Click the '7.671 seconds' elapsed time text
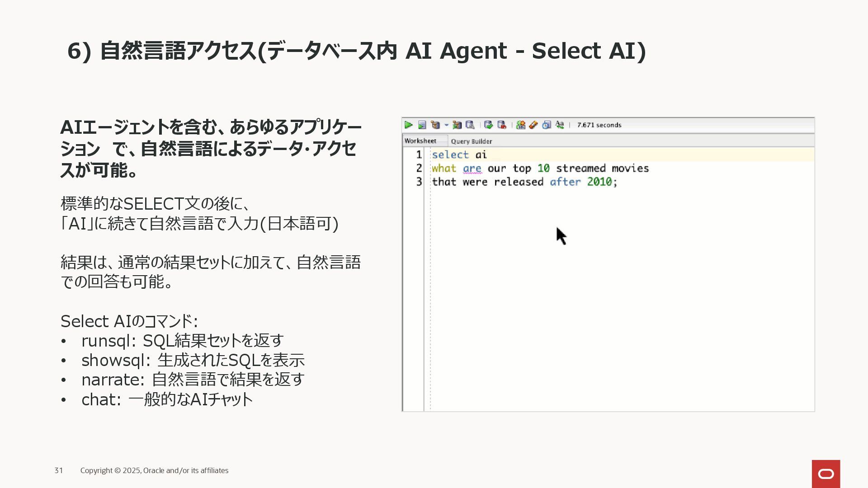 599,125
